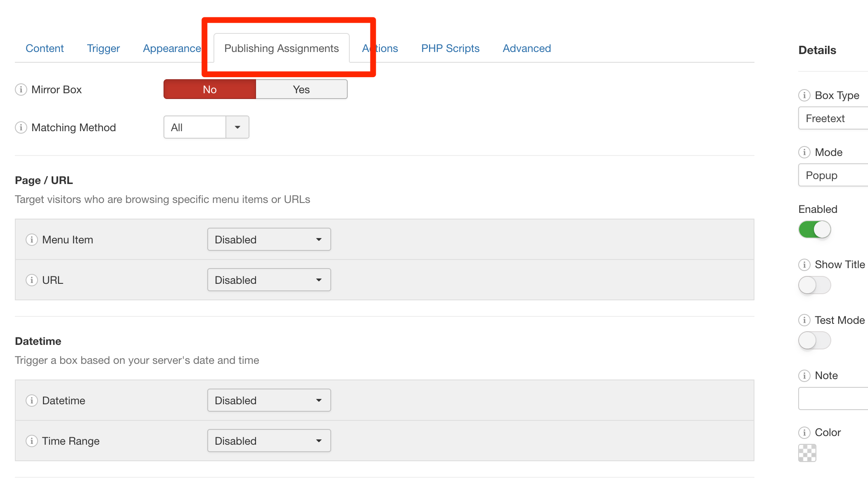The height and width of the screenshot is (481, 868).
Task: Expand the Menu Item Disabled dropdown
Action: [269, 240]
